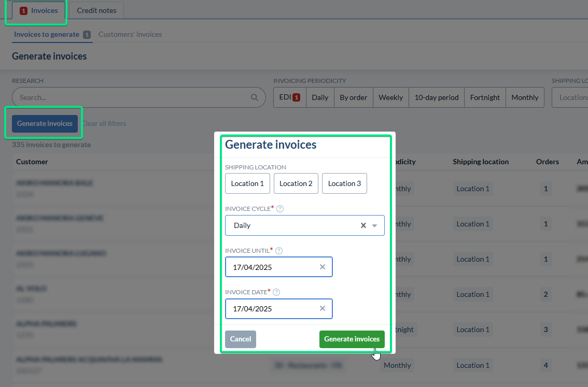Toggle Location 3 shipping location

click(x=344, y=183)
